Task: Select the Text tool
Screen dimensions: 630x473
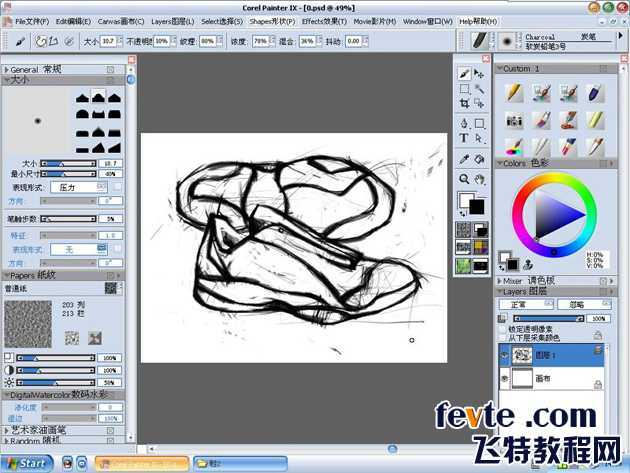Action: [x=464, y=138]
